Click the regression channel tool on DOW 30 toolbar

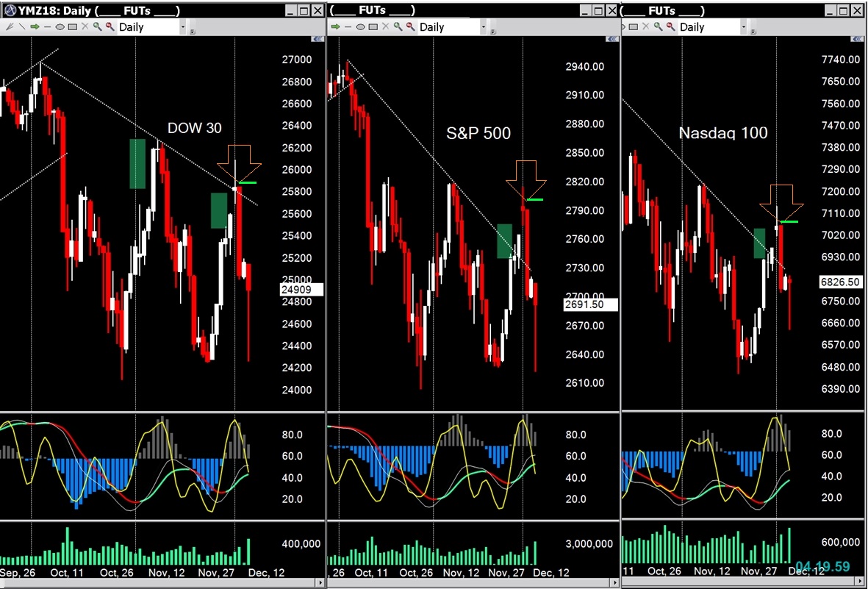tap(10, 26)
